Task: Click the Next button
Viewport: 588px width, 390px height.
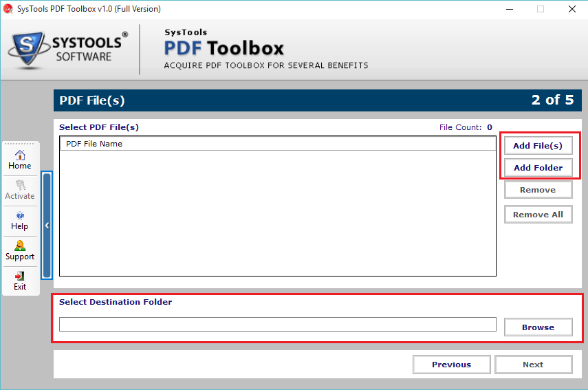Action: (x=533, y=365)
